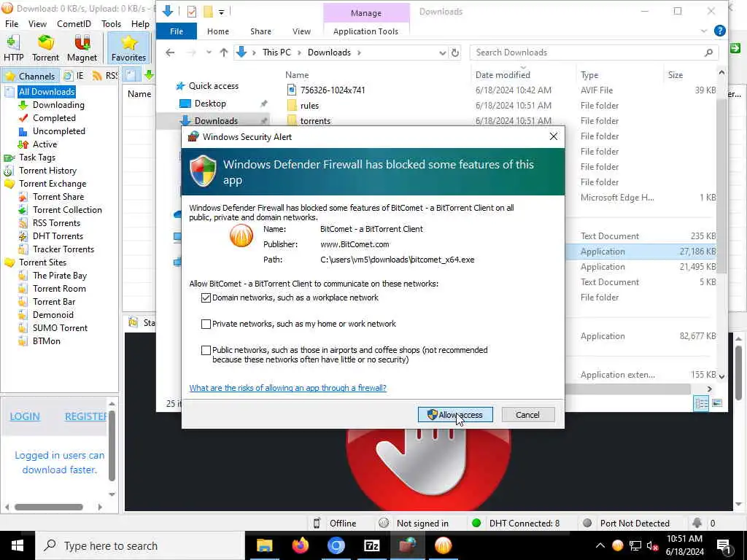Open the CometID menu
747x560 pixels.
coord(74,24)
